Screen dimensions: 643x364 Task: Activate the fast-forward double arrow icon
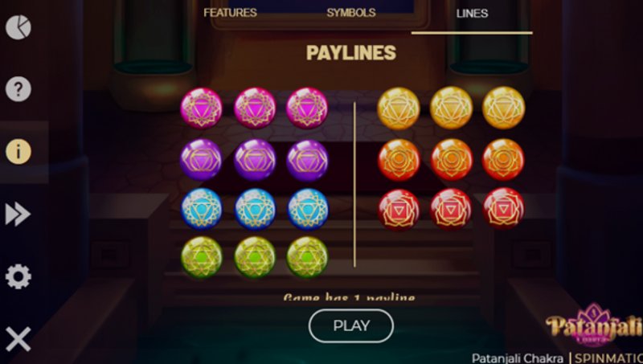(x=18, y=214)
